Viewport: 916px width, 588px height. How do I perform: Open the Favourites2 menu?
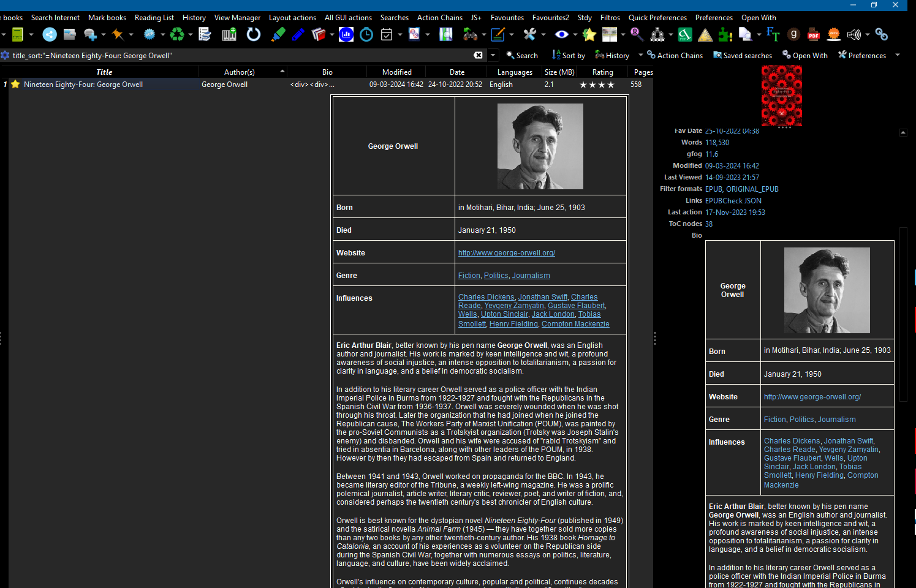click(551, 18)
